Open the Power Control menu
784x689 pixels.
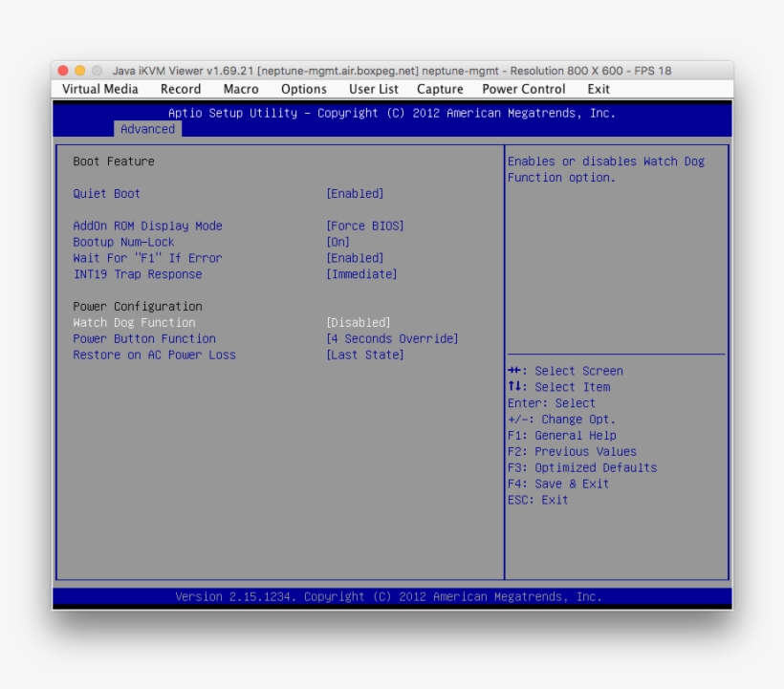click(x=523, y=89)
